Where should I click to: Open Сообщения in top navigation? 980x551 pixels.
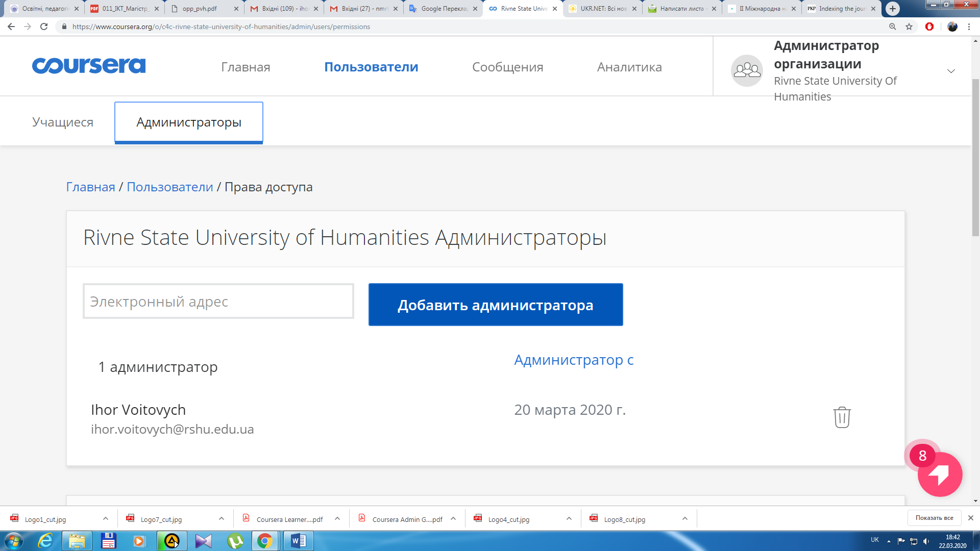[507, 67]
